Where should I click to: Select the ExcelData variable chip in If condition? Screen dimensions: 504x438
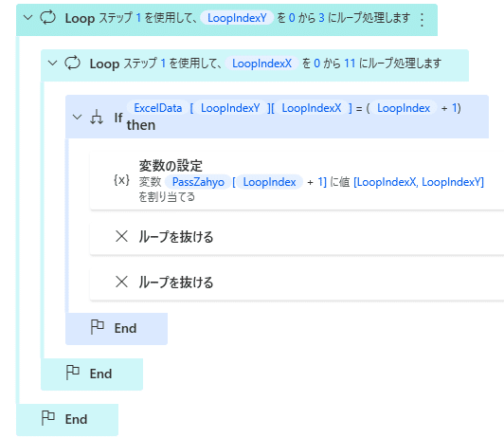pos(158,108)
